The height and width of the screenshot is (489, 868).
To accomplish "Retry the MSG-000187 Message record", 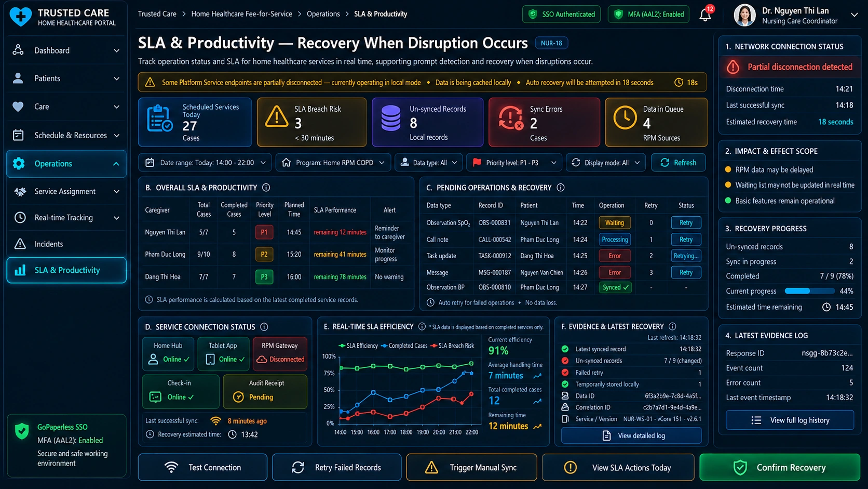I will (x=686, y=272).
